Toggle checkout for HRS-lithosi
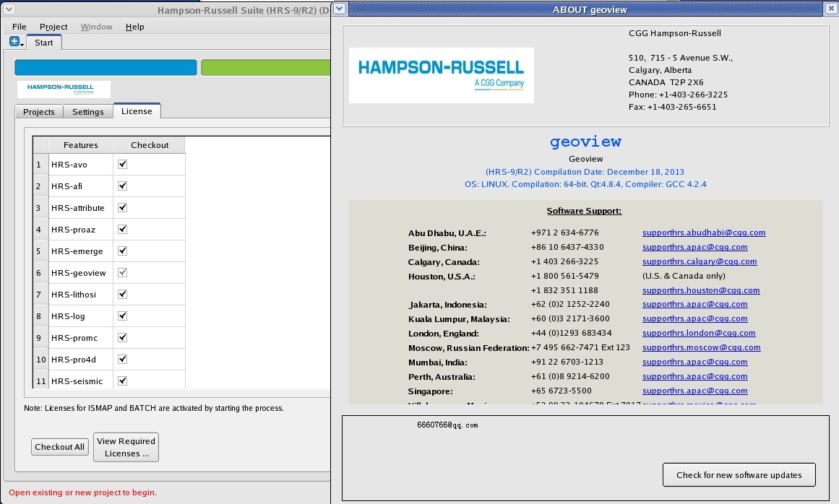The image size is (839, 504). 123,294
